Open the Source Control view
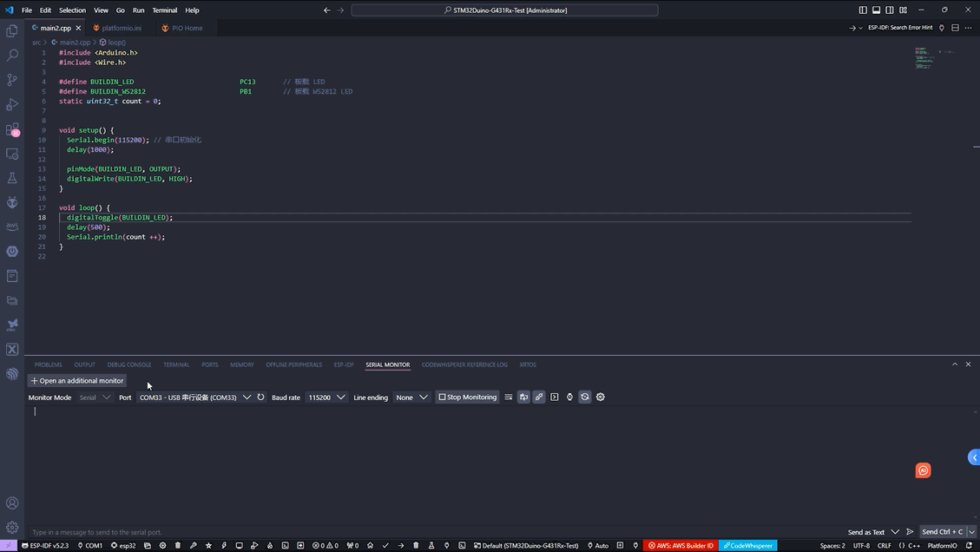 click(x=12, y=80)
